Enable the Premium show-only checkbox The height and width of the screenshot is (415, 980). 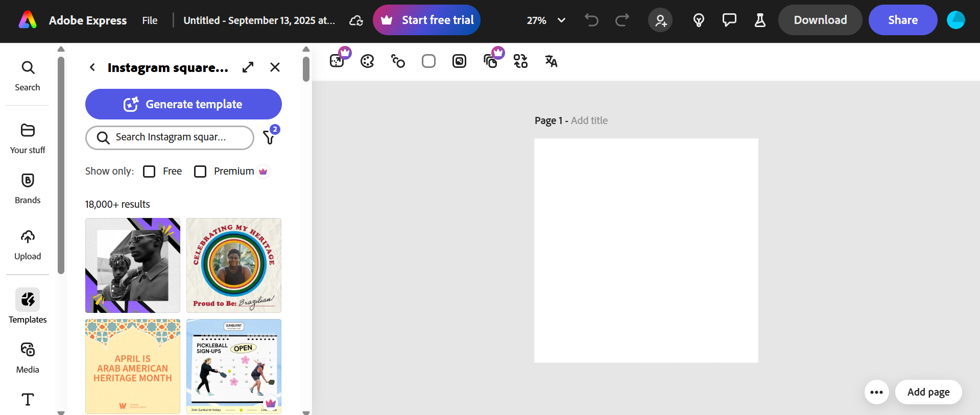(x=200, y=172)
